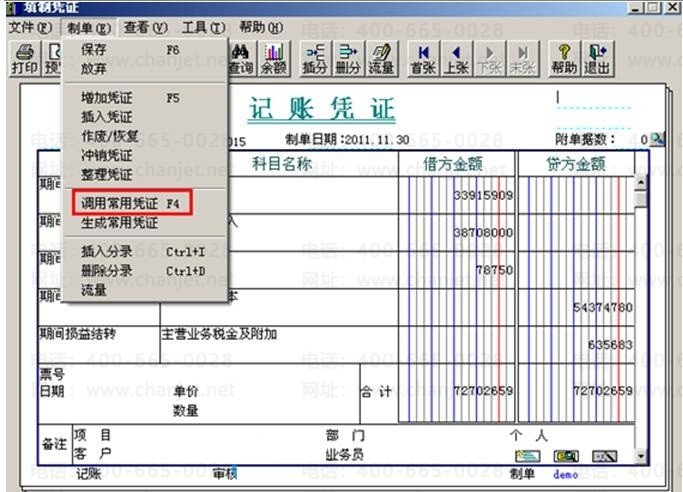Click the first icon in bottom-right footer
The image size is (683, 492).
click(x=527, y=456)
